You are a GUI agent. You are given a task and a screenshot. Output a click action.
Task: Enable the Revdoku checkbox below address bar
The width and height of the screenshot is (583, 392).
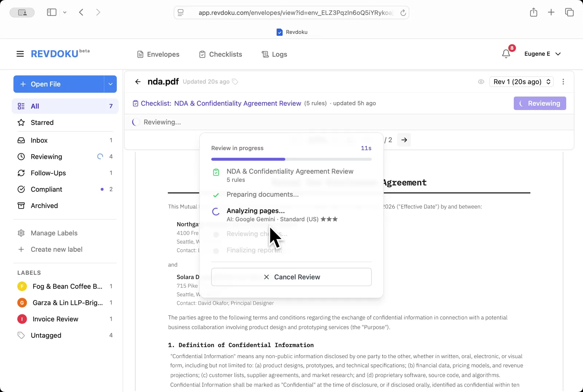pyautogui.click(x=279, y=32)
